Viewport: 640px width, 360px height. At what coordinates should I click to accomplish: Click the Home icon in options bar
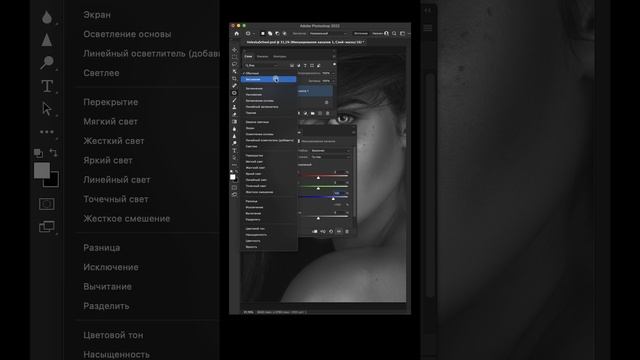click(x=237, y=33)
